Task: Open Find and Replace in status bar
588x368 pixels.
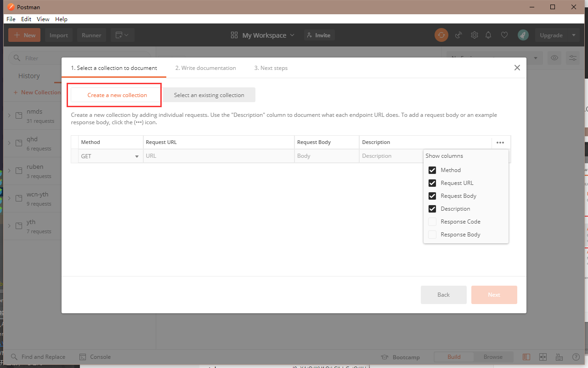Action: [39, 357]
